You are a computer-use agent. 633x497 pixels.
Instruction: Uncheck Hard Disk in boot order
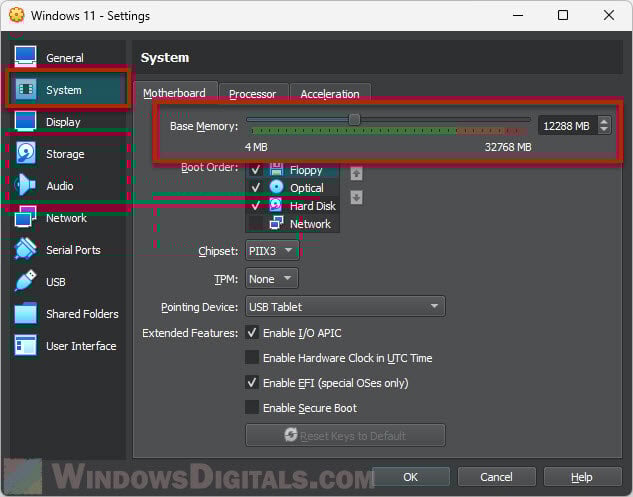tap(256, 206)
